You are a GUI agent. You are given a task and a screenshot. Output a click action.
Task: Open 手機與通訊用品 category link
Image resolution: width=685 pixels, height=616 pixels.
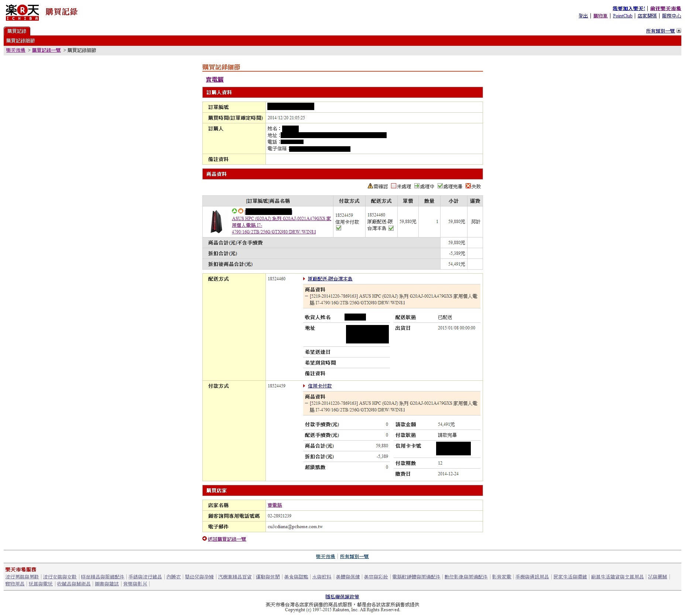tap(532, 577)
